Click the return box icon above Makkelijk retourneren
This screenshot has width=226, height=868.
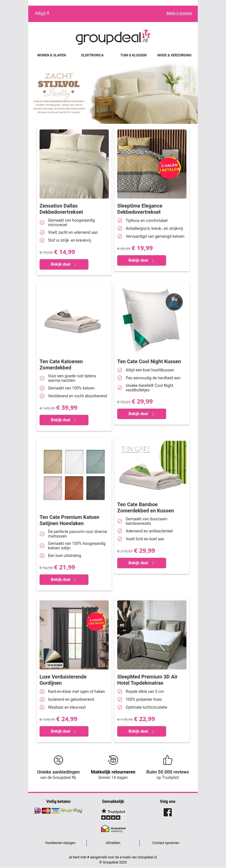pos(113,760)
